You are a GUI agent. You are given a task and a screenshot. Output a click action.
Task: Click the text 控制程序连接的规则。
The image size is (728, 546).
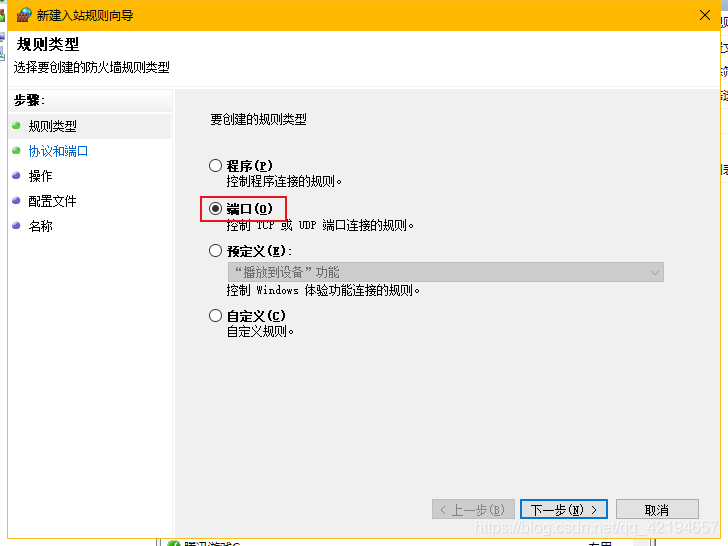tap(284, 181)
